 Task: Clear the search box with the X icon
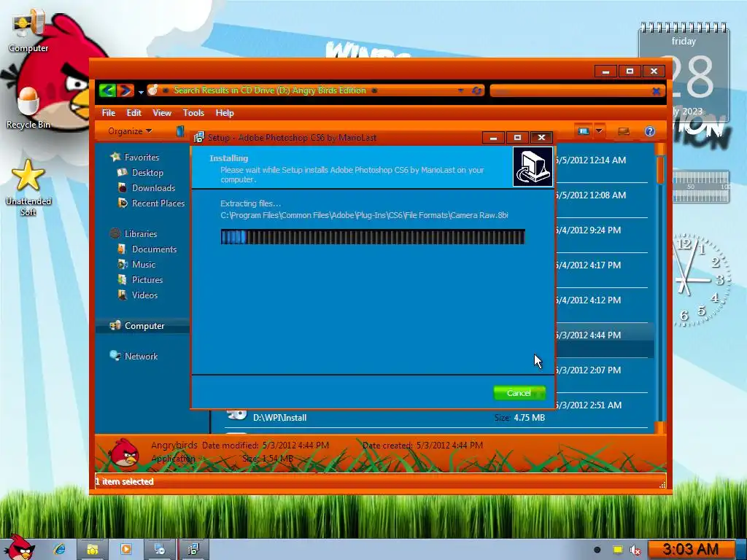tap(656, 91)
